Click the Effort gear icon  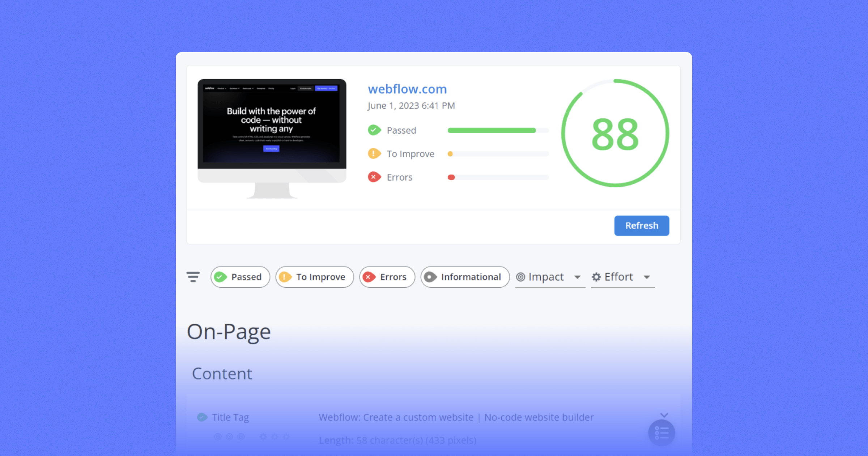coord(596,277)
